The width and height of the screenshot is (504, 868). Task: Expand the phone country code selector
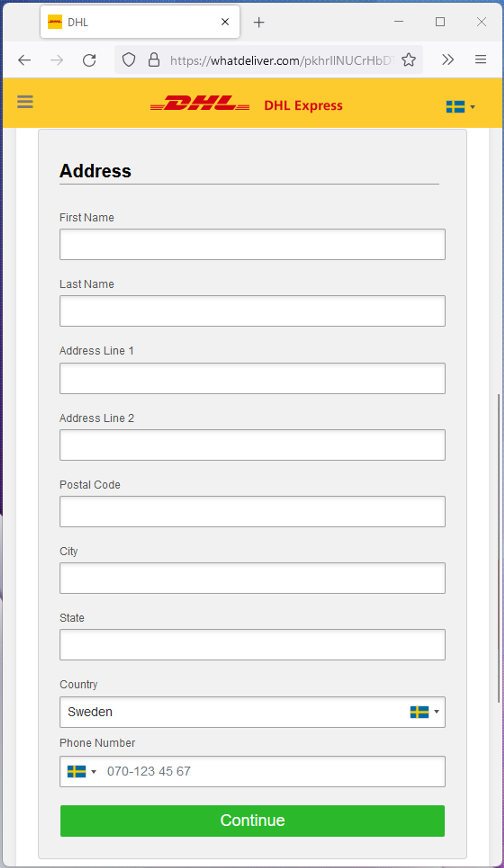point(82,772)
